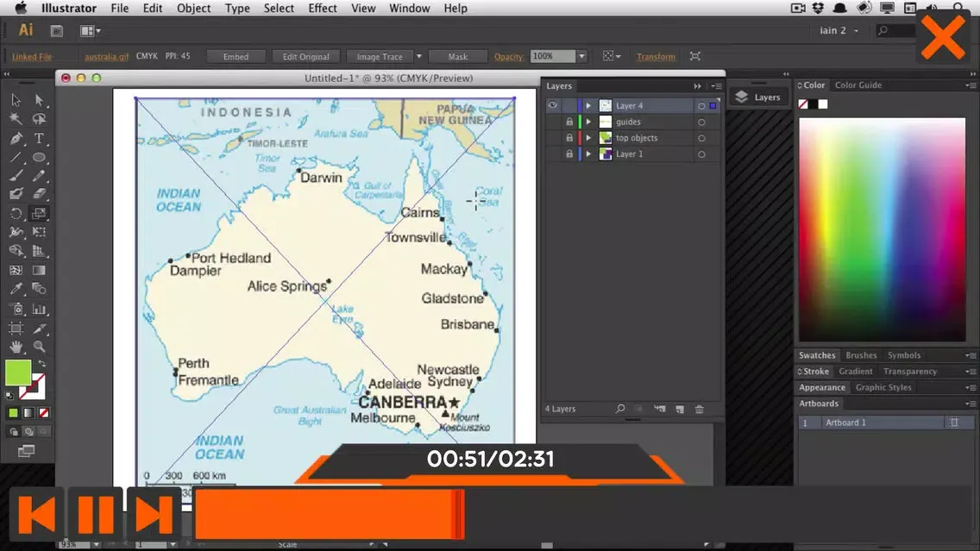
Task: Expand Layer 1 disclosure triangle
Action: pos(588,153)
